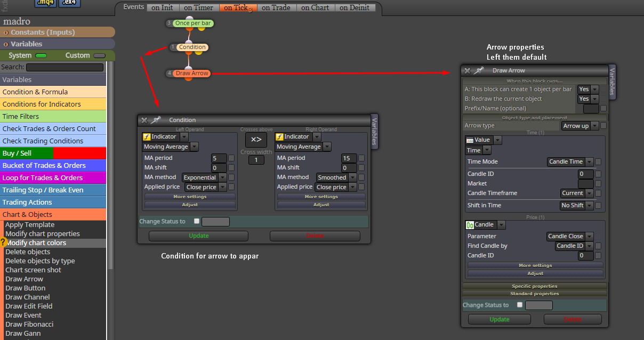Select the Once per bar block
Viewport: 644px width, 340px height.
[x=193, y=23]
